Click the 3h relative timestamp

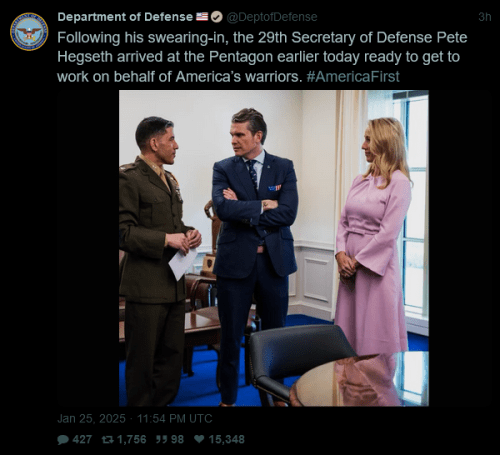pyautogui.click(x=485, y=17)
